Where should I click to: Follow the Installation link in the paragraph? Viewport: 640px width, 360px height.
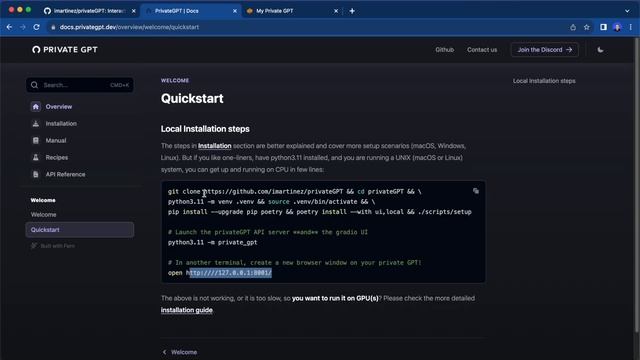214,146
